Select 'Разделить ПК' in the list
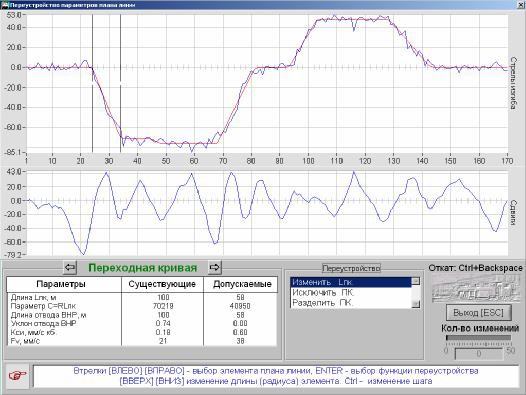Screen dimensions: 526x395 (351, 303)
